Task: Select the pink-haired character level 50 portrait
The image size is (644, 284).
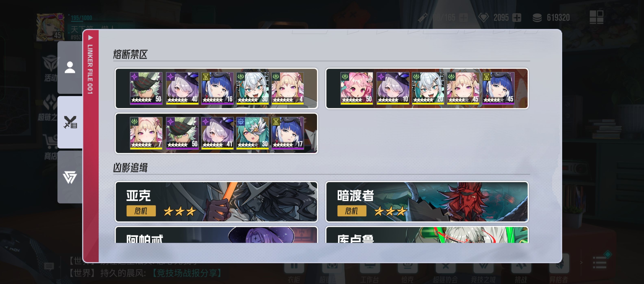Action: [357, 88]
